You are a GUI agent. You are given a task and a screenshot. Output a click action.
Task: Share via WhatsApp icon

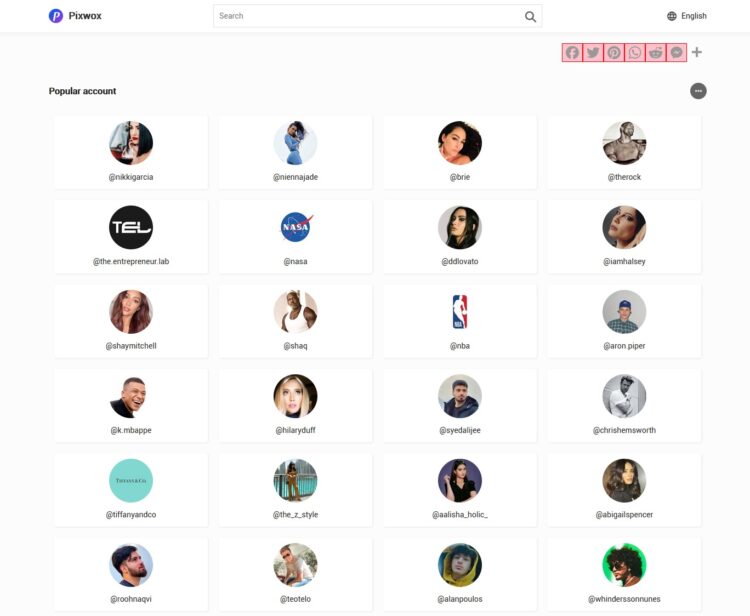635,53
